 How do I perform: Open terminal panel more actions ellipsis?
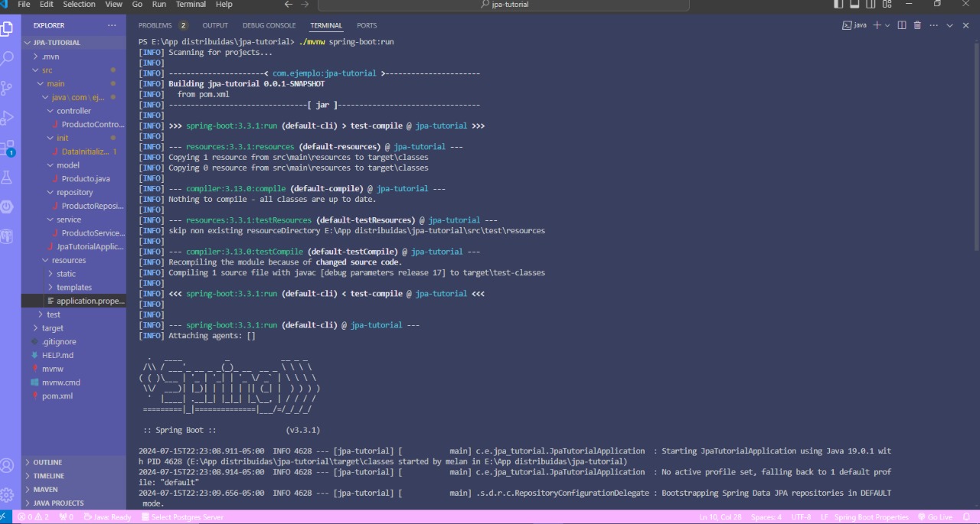[x=933, y=25]
